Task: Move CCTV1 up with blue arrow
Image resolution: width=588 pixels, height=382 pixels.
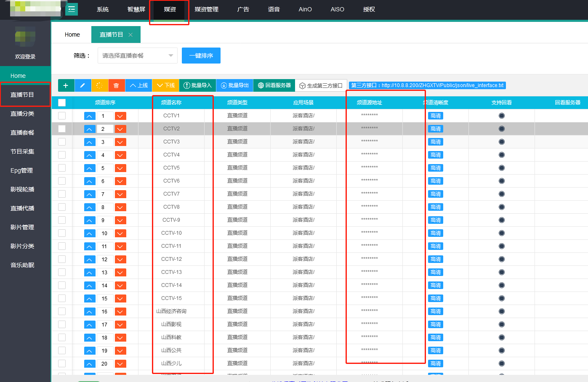Action: pyautogui.click(x=90, y=116)
